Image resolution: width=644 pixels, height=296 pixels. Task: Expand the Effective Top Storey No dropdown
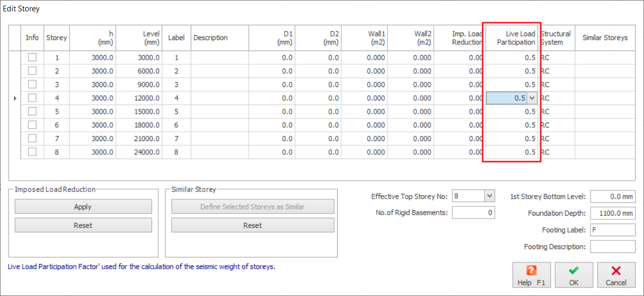click(x=489, y=196)
